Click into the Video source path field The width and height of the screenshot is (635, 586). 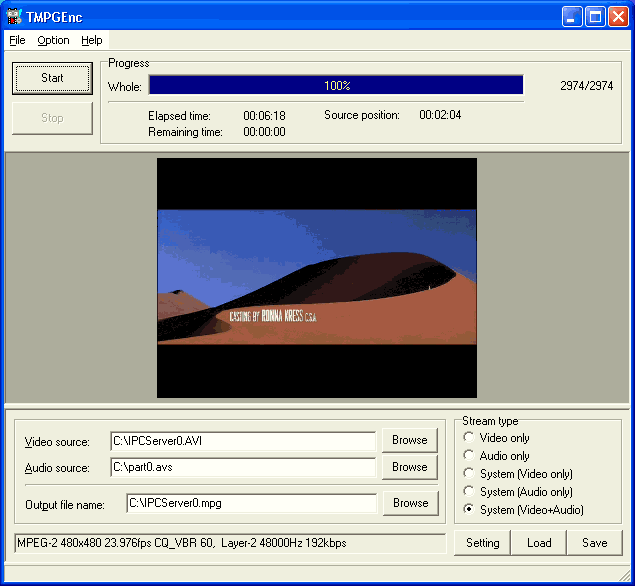[243, 441]
